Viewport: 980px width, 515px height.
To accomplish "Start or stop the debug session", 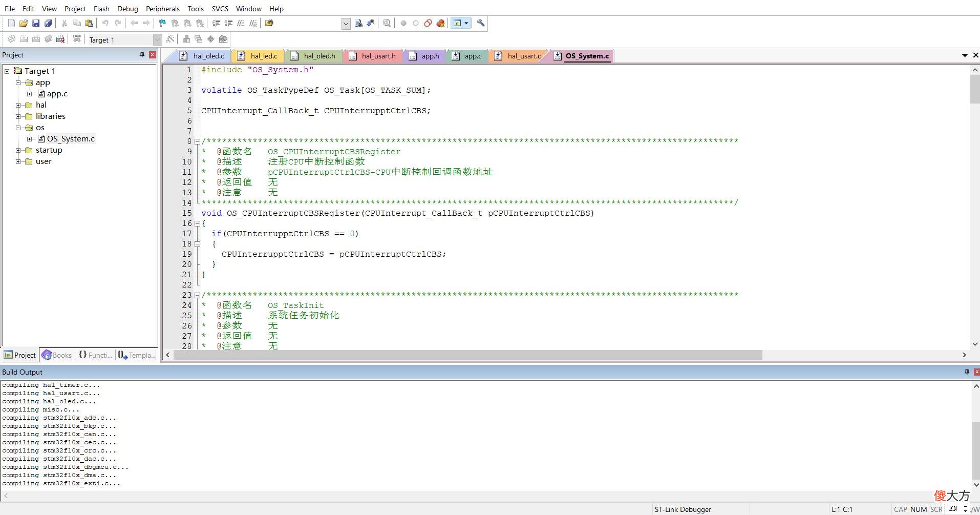I will (387, 23).
